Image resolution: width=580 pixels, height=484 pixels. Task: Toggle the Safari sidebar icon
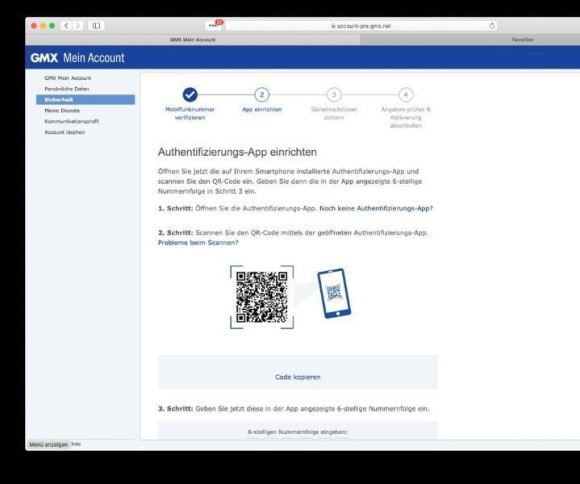coord(96,26)
